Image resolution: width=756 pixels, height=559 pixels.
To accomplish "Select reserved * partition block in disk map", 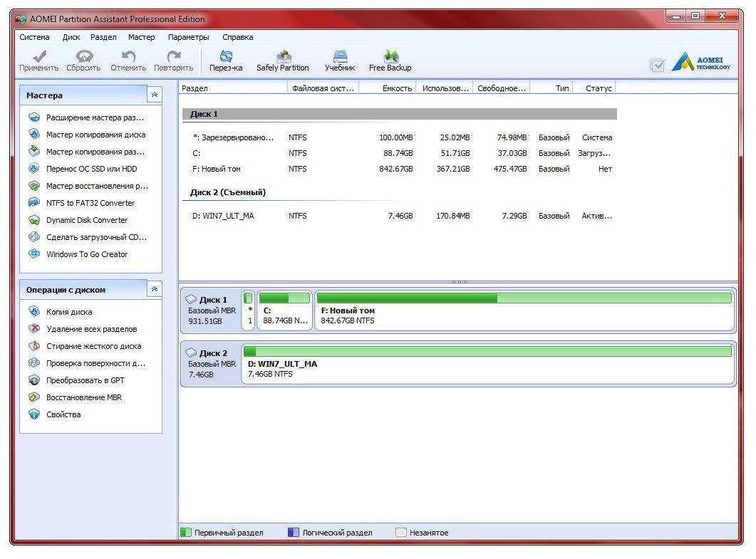I will (x=248, y=310).
